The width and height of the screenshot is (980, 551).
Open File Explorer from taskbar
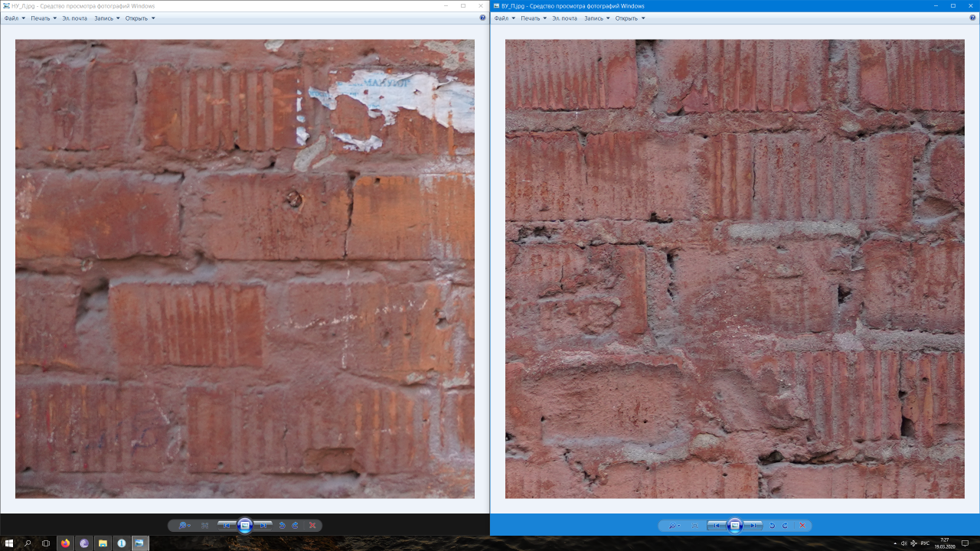(103, 543)
